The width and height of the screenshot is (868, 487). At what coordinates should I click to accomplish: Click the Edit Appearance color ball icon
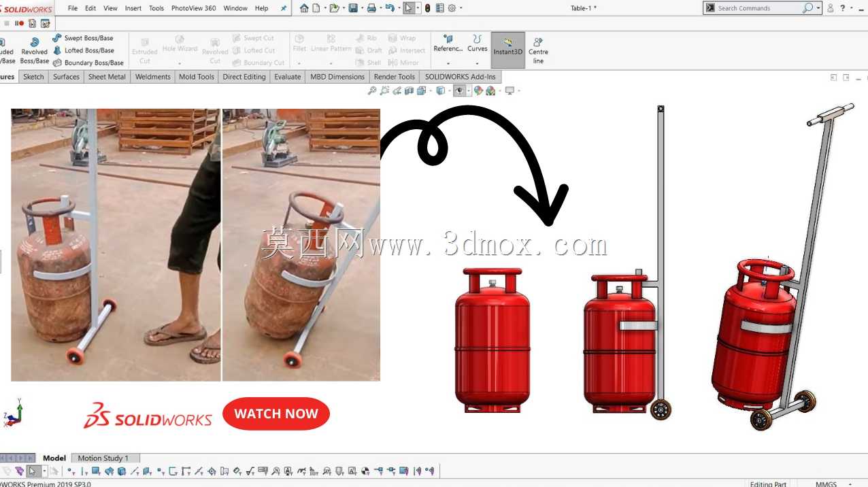click(x=478, y=90)
